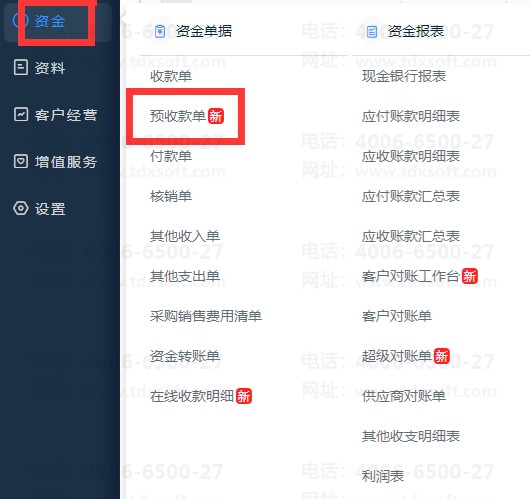Image resolution: width=530 pixels, height=499 pixels.
Task: Click the 资料 sidebar icon
Action: 21,67
